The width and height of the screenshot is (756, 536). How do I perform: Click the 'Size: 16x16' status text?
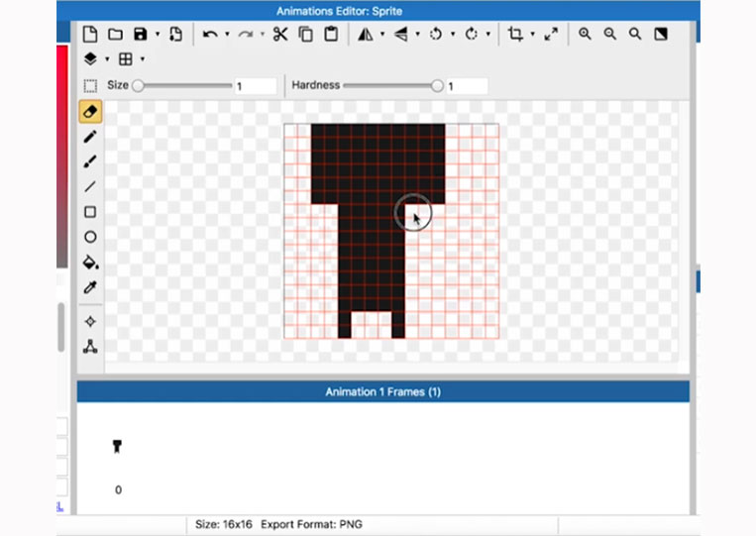(x=224, y=524)
